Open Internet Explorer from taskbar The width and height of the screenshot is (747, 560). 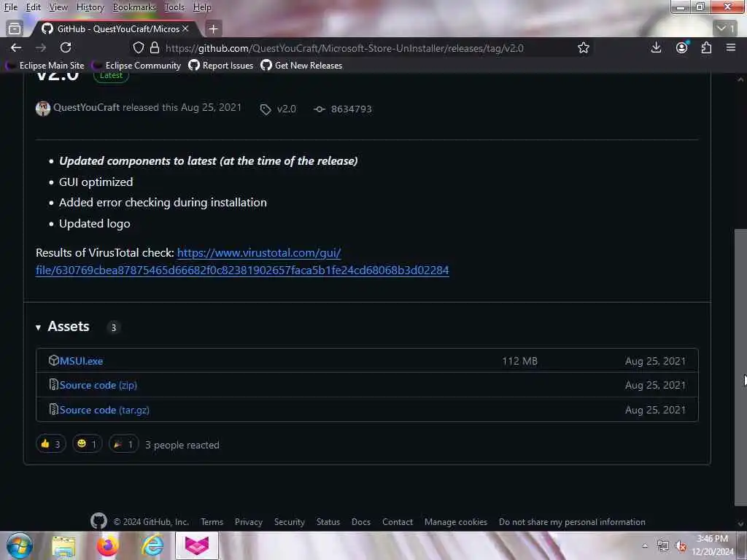(152, 546)
